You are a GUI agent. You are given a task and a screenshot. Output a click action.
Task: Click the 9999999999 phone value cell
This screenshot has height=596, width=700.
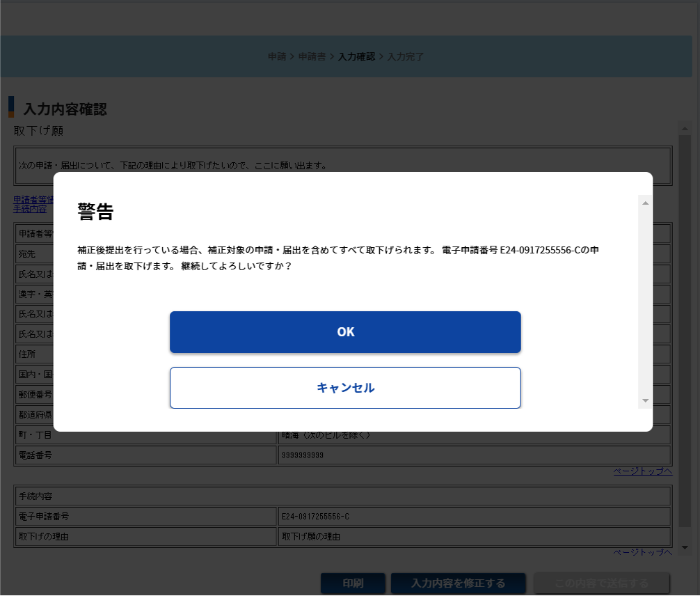click(x=475, y=455)
